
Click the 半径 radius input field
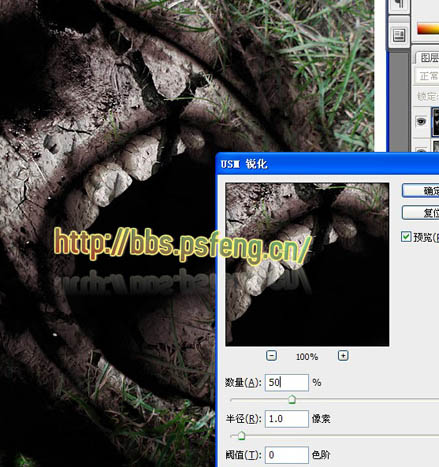pyautogui.click(x=287, y=419)
